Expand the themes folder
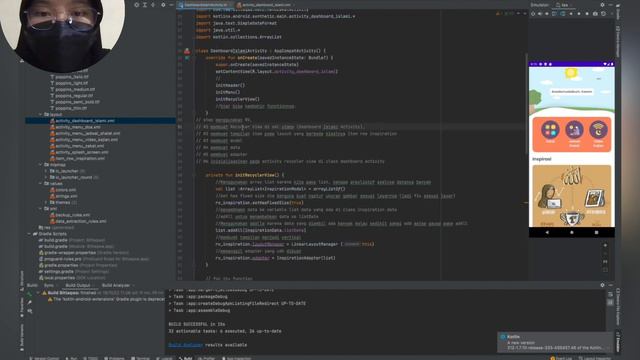 coord(46,202)
